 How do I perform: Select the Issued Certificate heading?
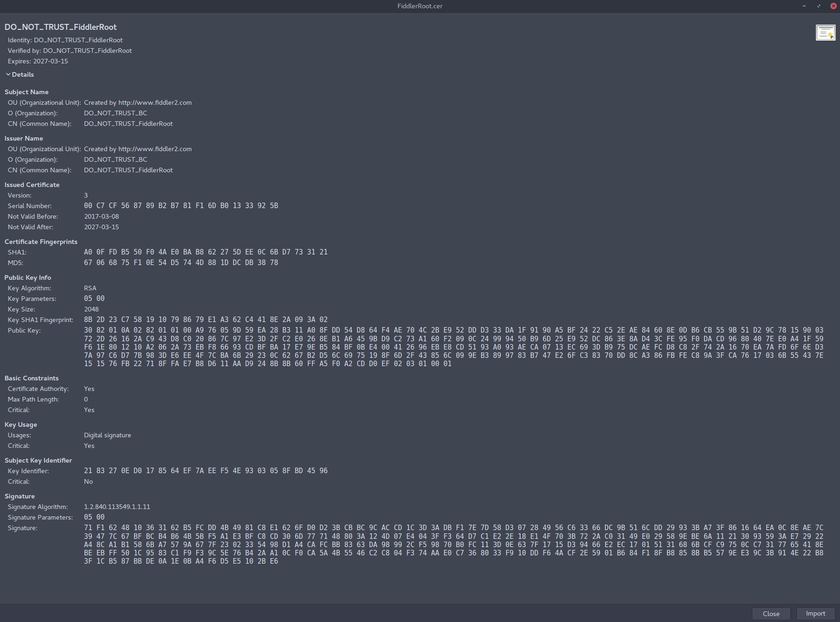pyautogui.click(x=32, y=185)
